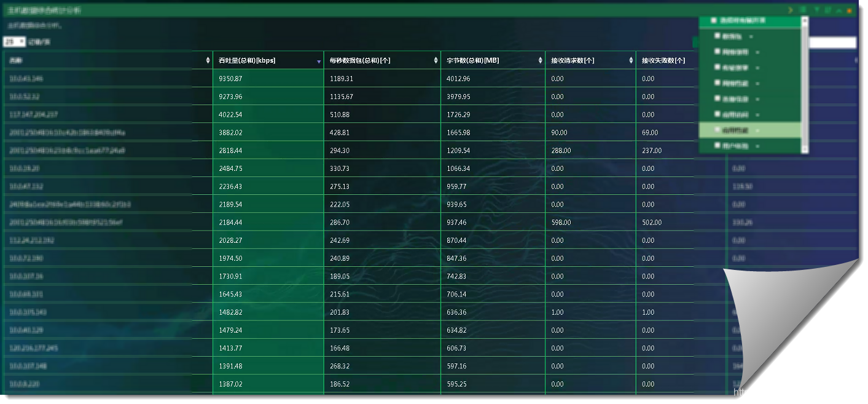Tick the checkbox in the bright-green menu header row

[714, 20]
